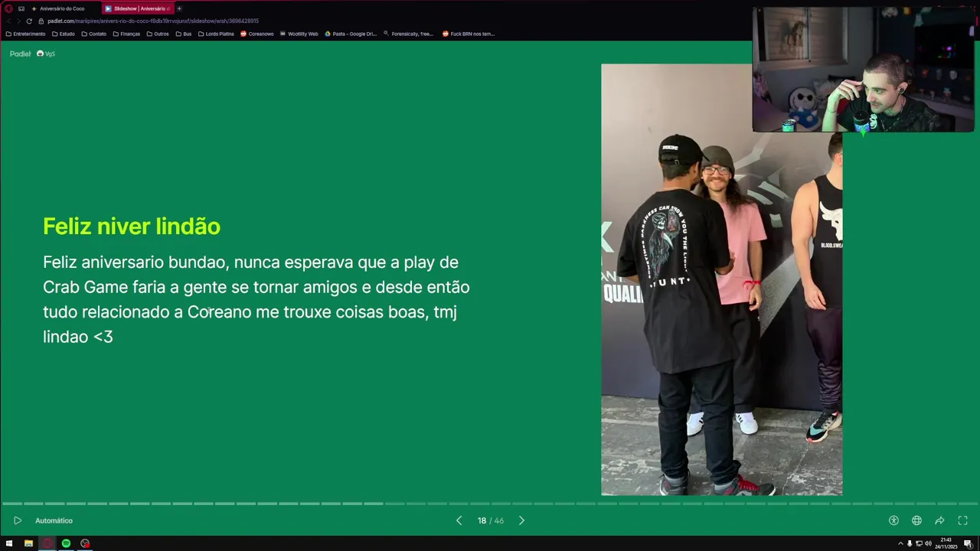This screenshot has width=980, height=551.
Task: Enter fullscreen with the expand icon
Action: (962, 520)
